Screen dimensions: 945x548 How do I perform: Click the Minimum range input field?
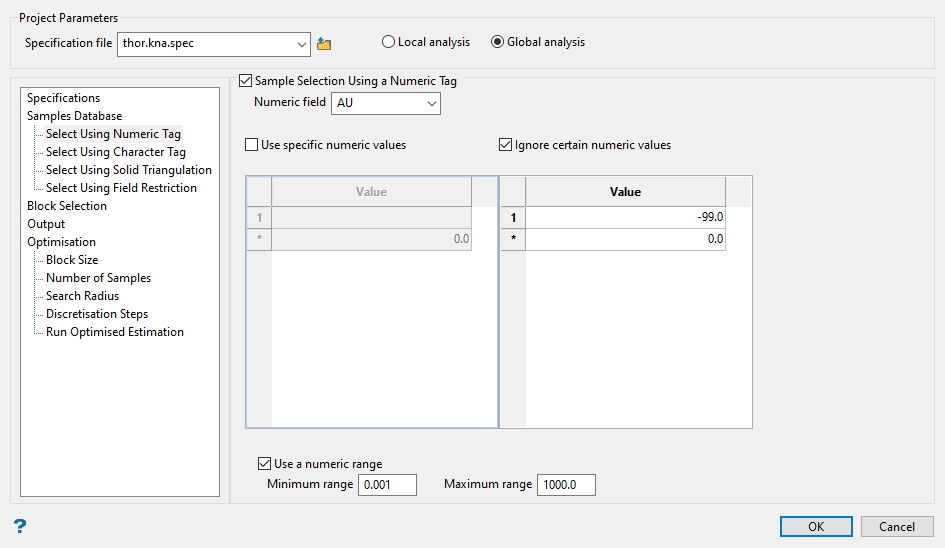click(x=387, y=485)
